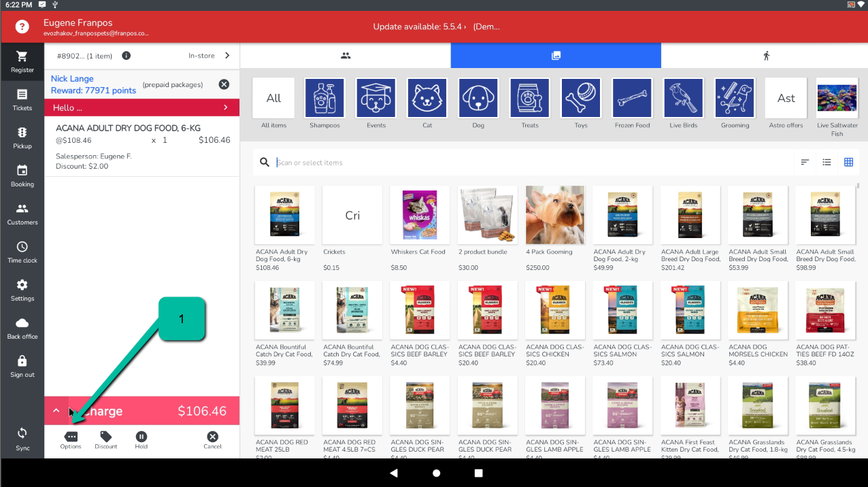Select the All items category

(x=273, y=103)
